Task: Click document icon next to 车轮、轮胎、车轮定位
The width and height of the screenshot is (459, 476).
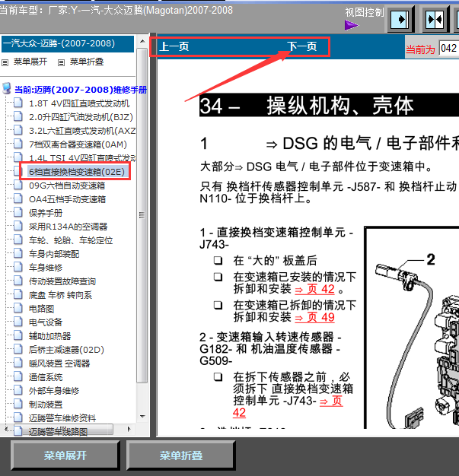Action: (x=18, y=240)
